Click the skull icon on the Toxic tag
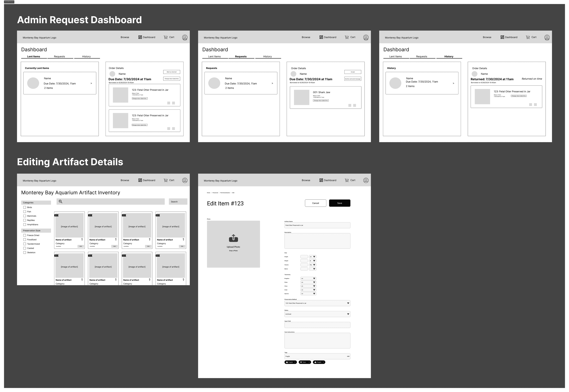This screenshot has height=392, width=569. coord(301,362)
